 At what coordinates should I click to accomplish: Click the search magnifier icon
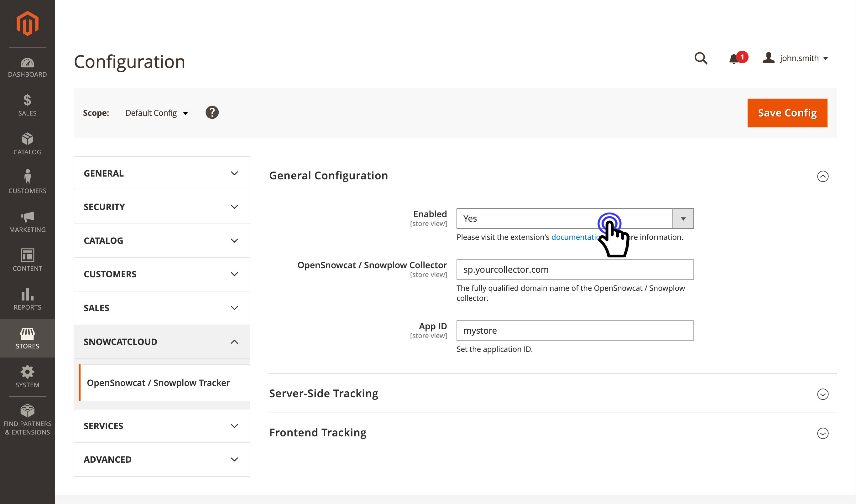[x=700, y=59]
